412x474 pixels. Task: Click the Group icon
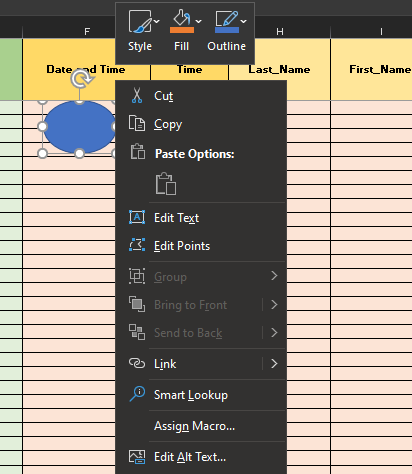(x=137, y=276)
